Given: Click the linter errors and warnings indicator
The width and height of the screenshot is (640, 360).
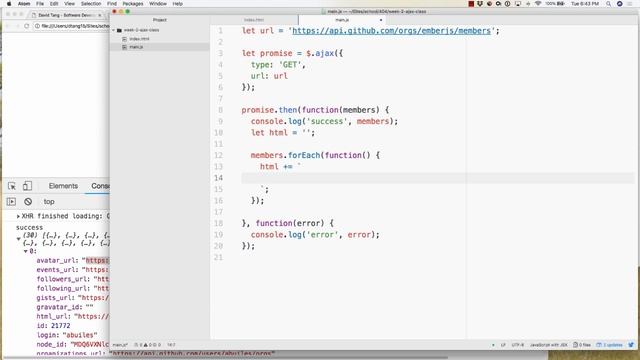Looking at the screenshot, I should pyautogui.click(x=147, y=345).
